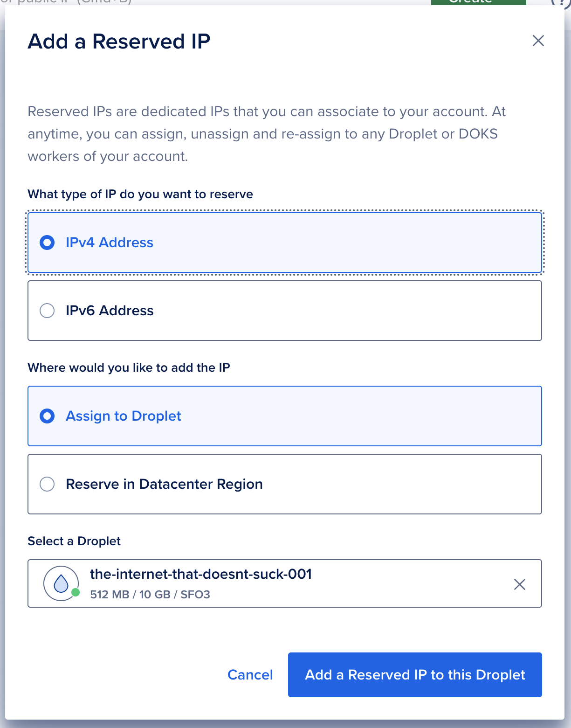The width and height of the screenshot is (571, 728).
Task: Click the 512 MB / 10 GB / SFO3 specs
Action: (150, 595)
